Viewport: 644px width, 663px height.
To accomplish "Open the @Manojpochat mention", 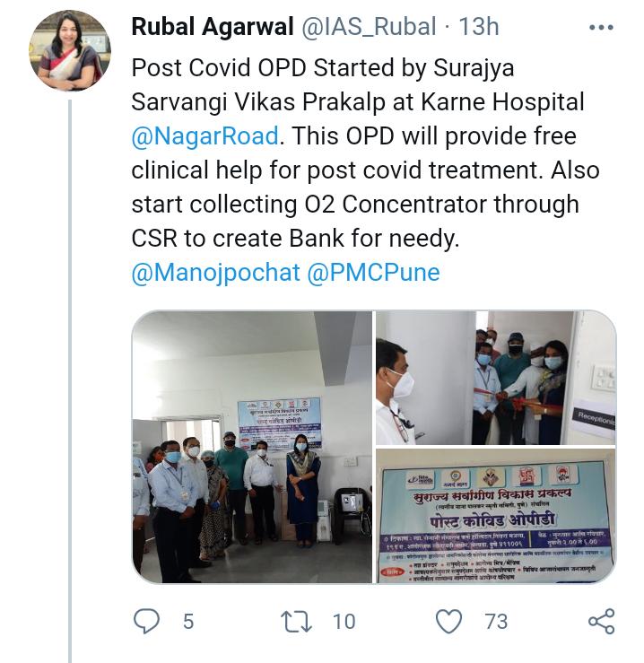I will tap(215, 273).
